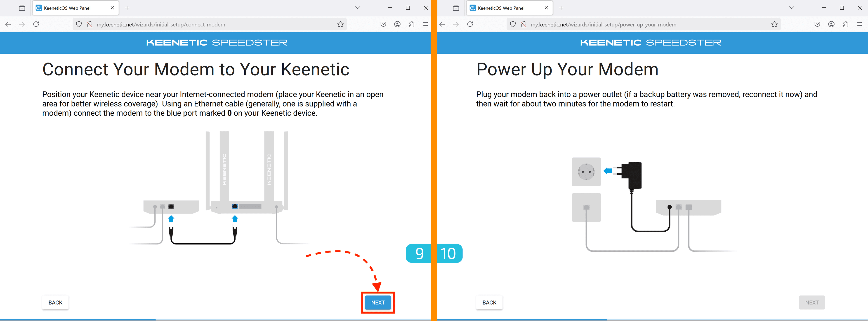Open the hamburger menu in left browser
The image size is (868, 321).
click(425, 24)
